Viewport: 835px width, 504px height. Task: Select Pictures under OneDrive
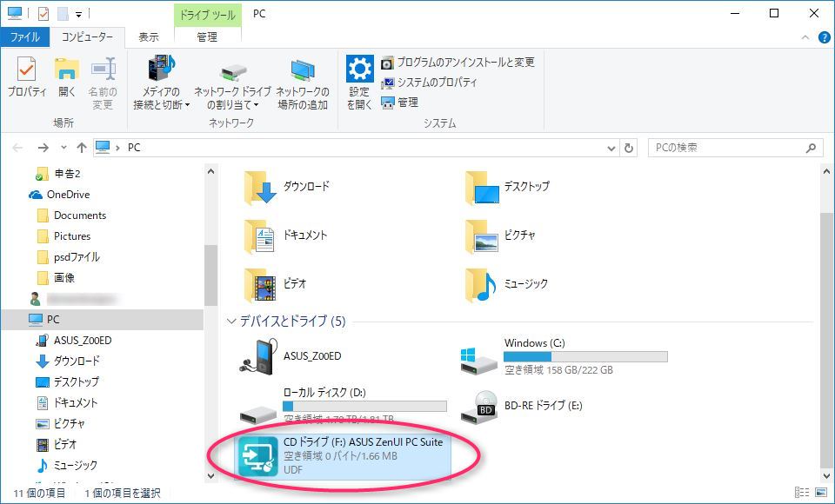point(72,235)
